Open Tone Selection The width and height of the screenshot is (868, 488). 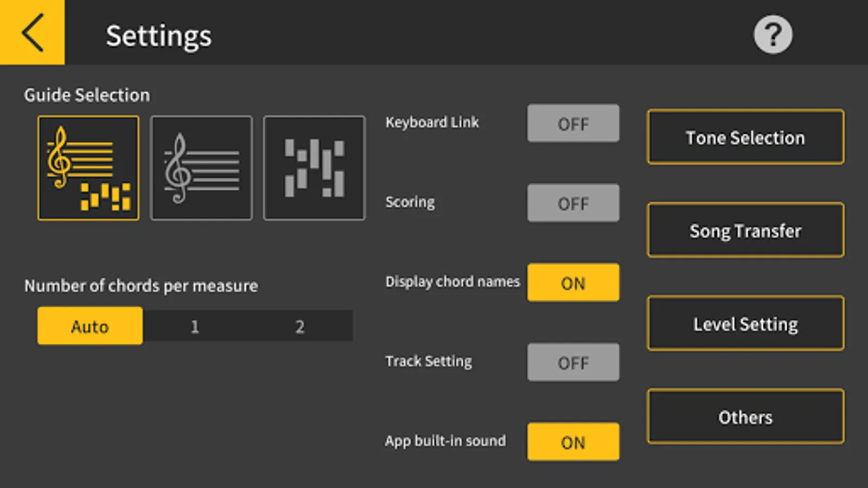point(745,137)
